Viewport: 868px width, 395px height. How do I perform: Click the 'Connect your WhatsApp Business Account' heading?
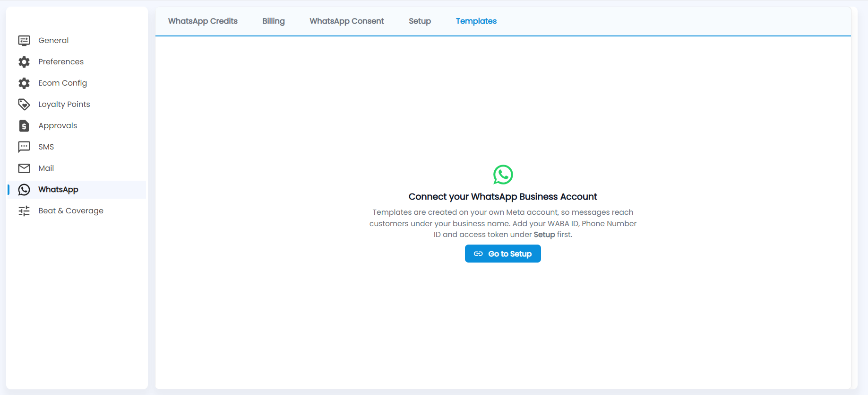tap(503, 197)
